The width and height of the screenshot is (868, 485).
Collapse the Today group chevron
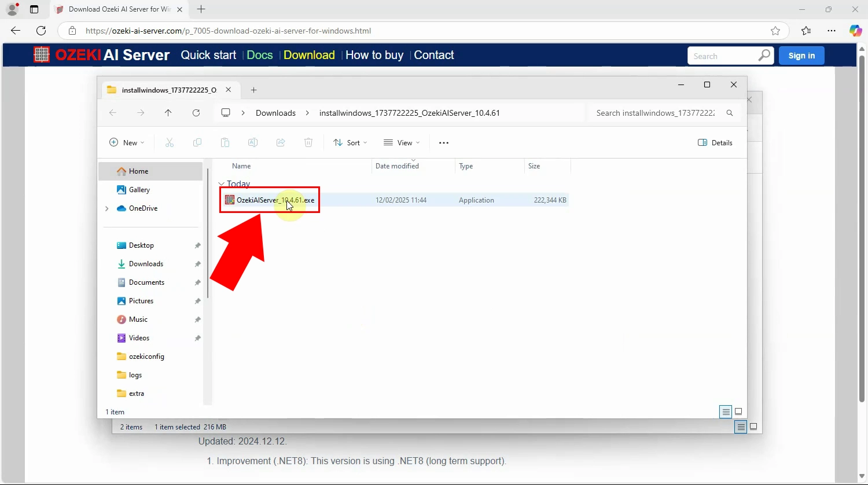tap(221, 184)
